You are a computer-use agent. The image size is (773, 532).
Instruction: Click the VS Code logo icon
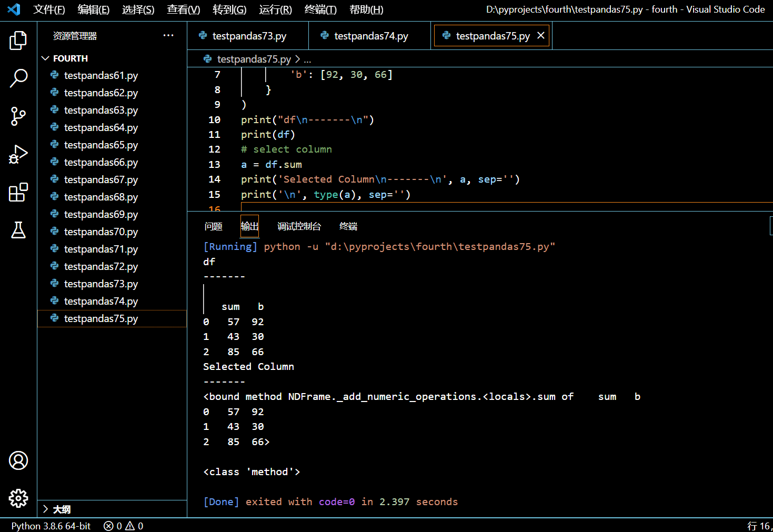pos(14,9)
